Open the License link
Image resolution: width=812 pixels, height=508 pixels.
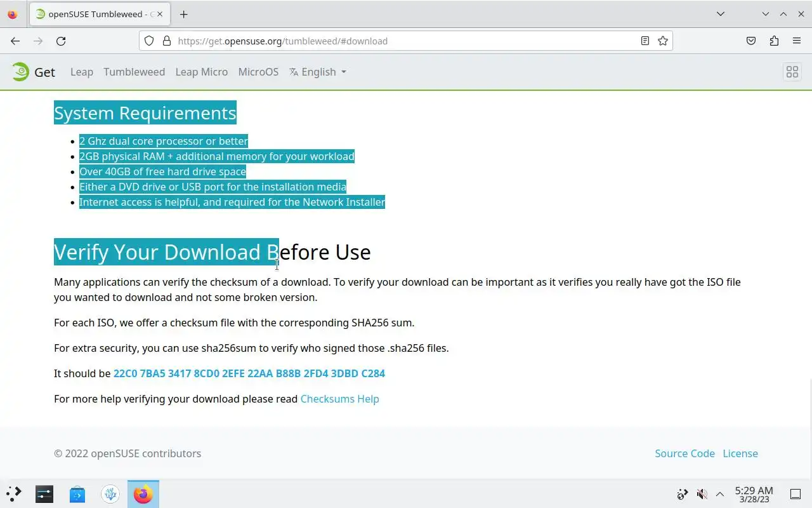pos(740,453)
